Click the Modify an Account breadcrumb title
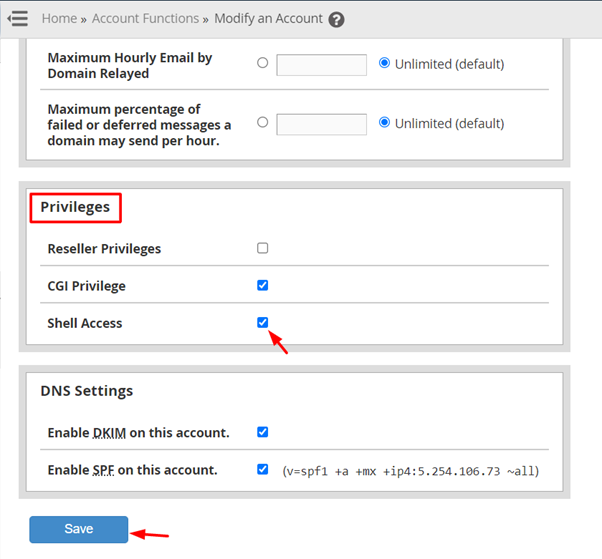The image size is (602, 559). (x=268, y=18)
